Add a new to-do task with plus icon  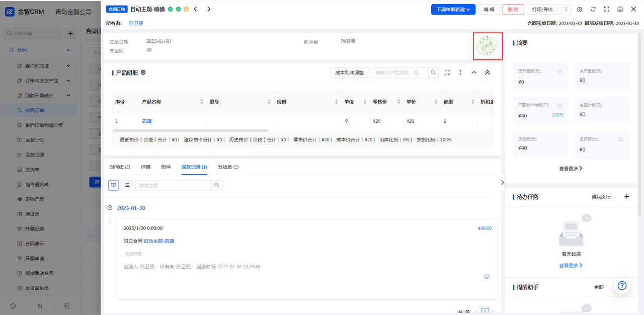coord(627,197)
